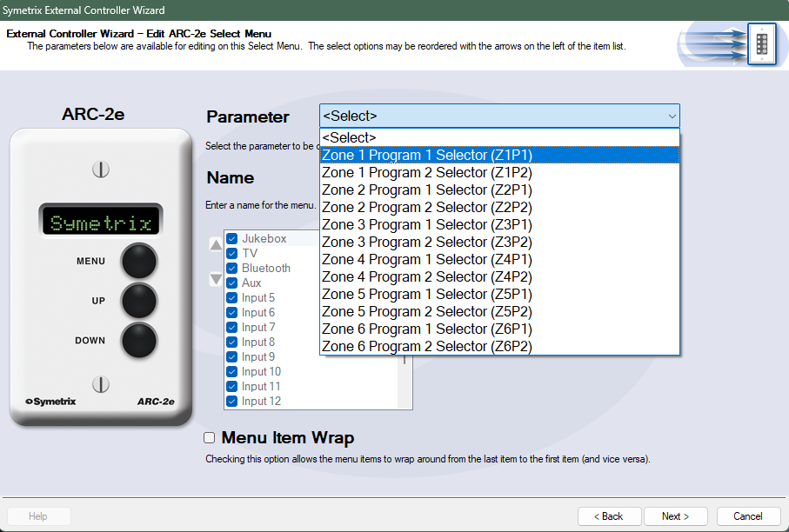Enable the Menu Item Wrap checkbox
Screen dimensions: 789x532
point(209,438)
